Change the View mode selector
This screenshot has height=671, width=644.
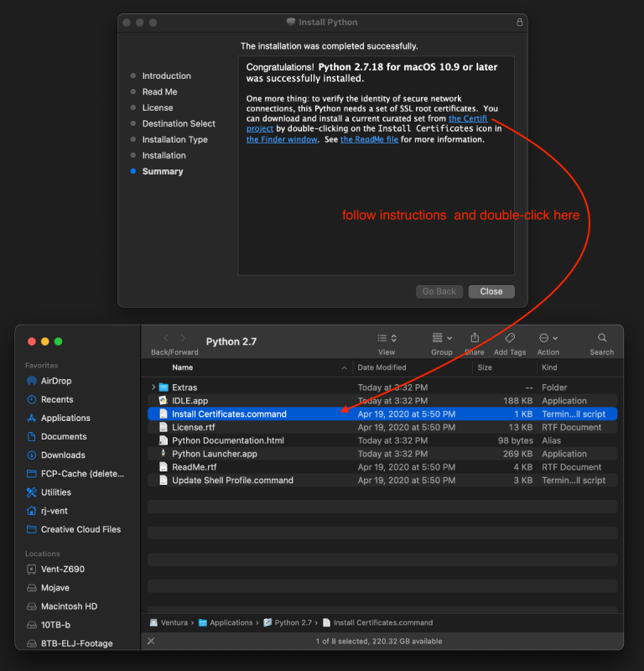click(387, 338)
